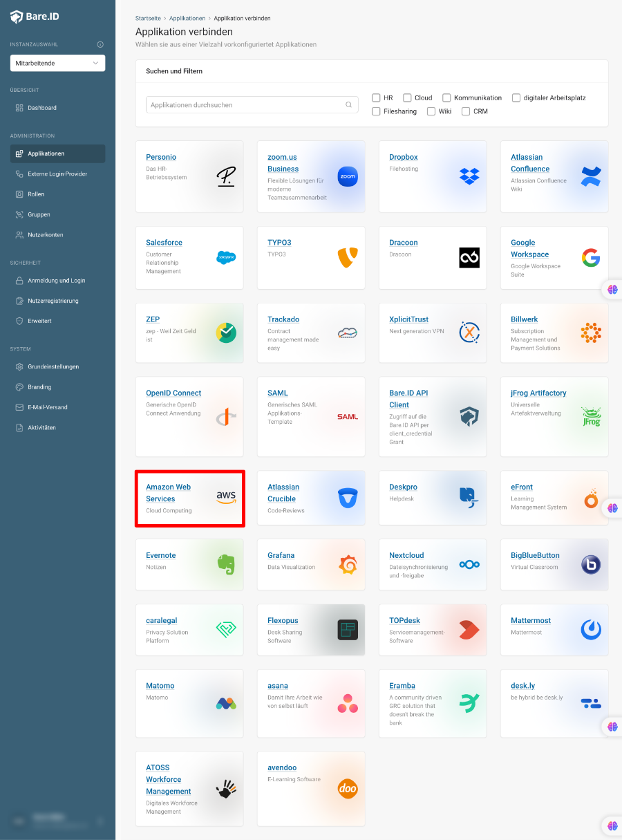Viewport: 622px width, 840px height.
Task: Open Aktivitäten in the sidebar
Action: [57, 427]
